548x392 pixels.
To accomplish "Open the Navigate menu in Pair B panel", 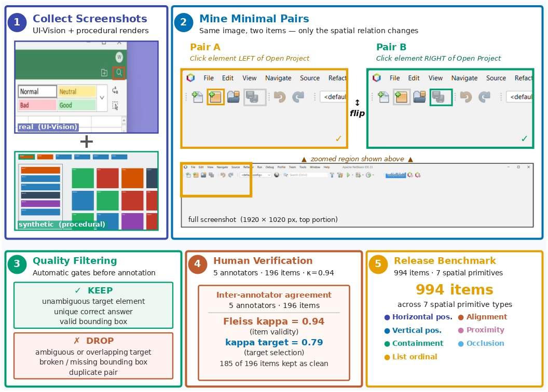I will (x=464, y=78).
